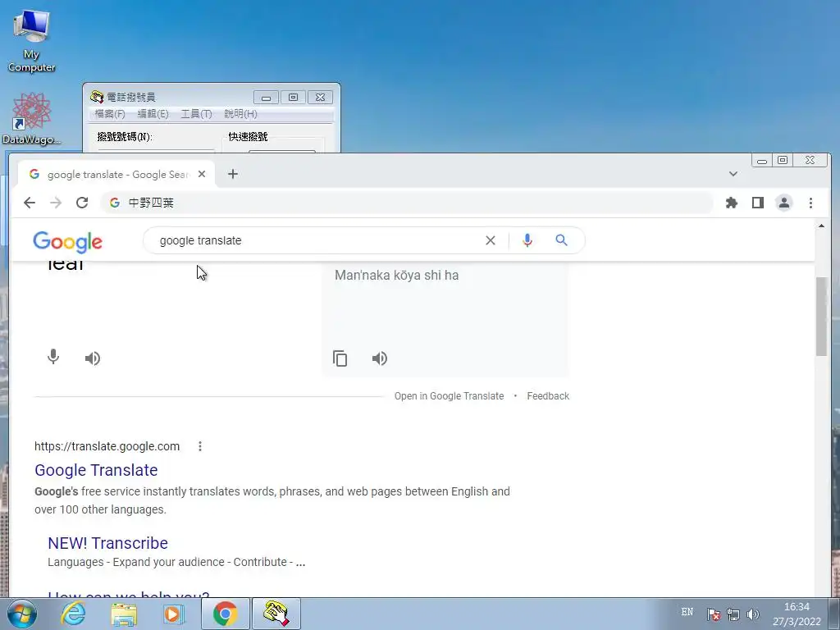Screen dimensions: 840x630
Task: Expand the tab search chevron
Action: click(733, 174)
